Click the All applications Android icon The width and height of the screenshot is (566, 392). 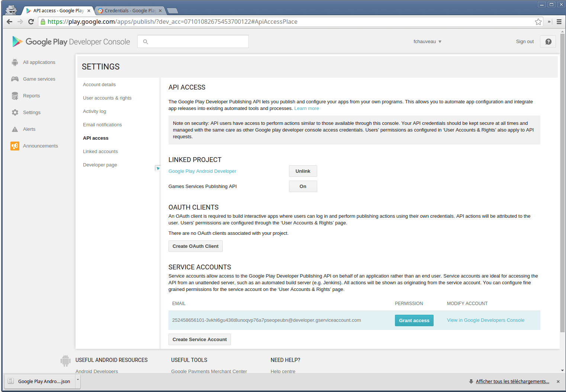[15, 62]
